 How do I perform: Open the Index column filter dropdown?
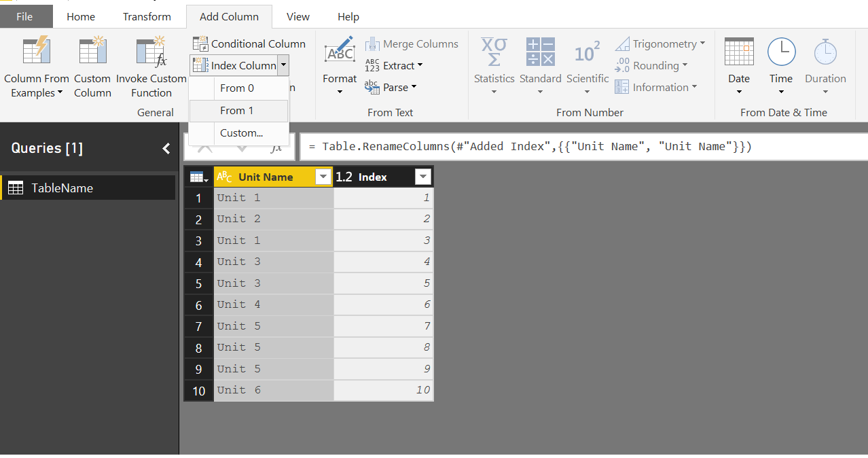(x=422, y=177)
